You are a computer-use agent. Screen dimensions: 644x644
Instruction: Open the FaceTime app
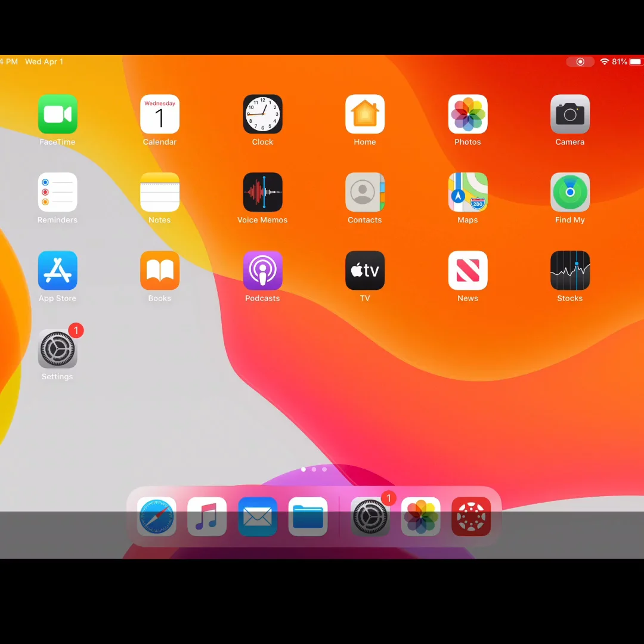click(57, 114)
